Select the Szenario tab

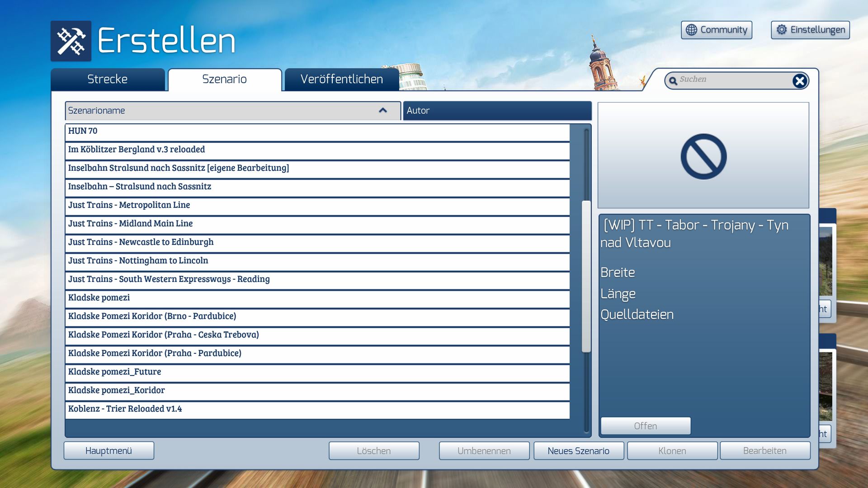[x=224, y=80]
